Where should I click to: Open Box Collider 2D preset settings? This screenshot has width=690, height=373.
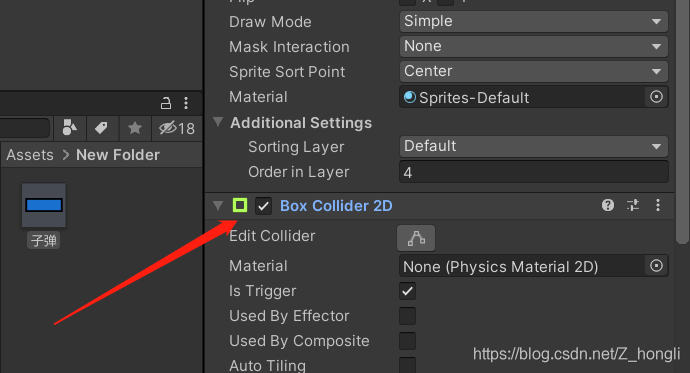click(633, 205)
